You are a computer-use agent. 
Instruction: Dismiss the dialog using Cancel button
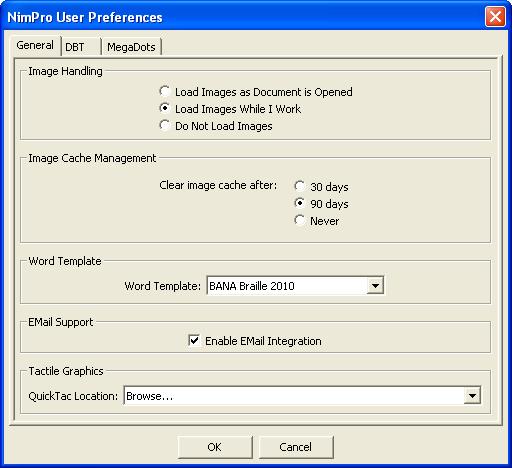pos(296,447)
